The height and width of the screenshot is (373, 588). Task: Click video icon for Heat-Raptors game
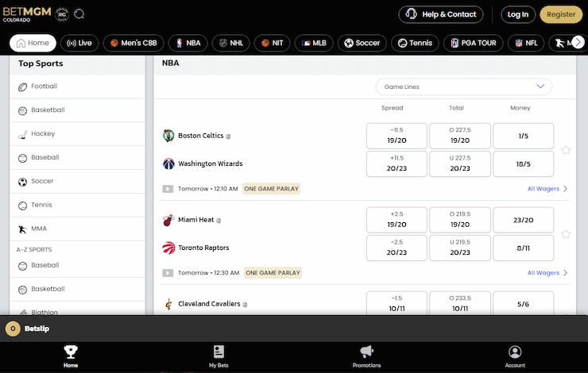(168, 273)
